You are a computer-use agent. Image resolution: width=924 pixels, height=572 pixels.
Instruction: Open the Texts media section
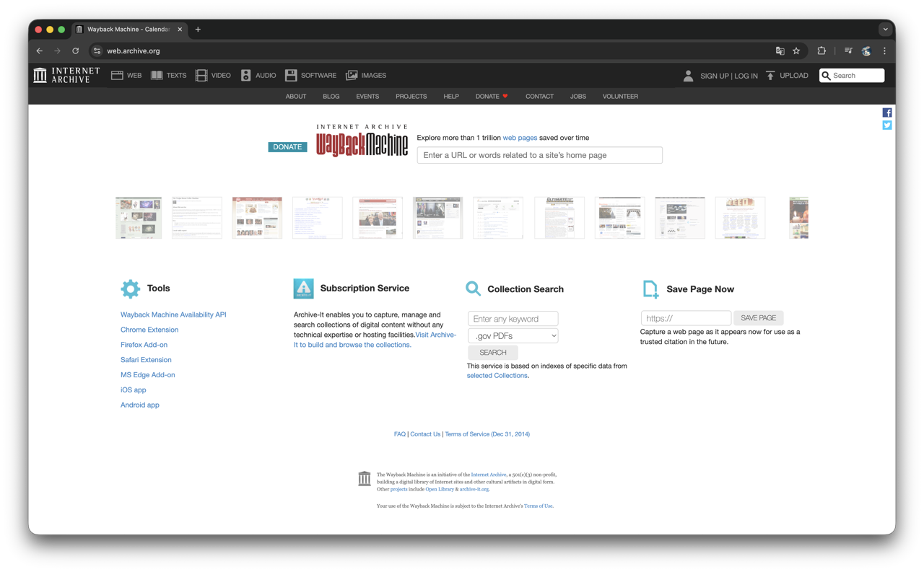pos(168,75)
